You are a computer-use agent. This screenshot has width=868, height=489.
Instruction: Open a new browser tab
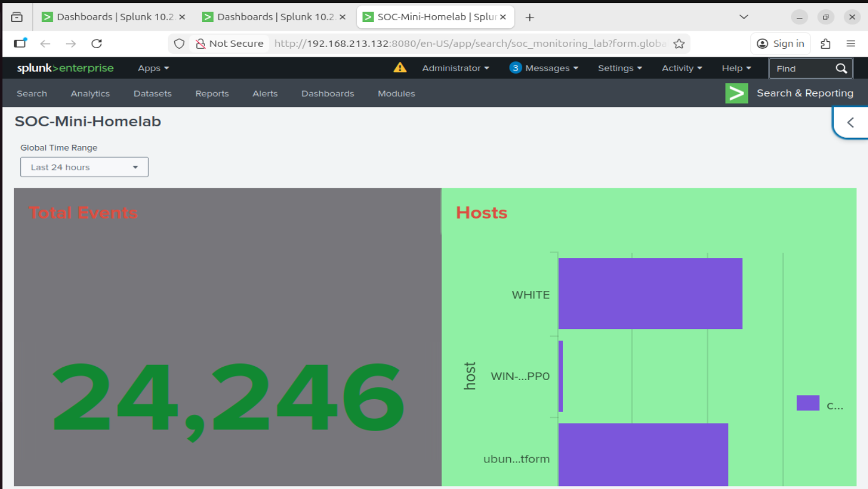(x=529, y=17)
